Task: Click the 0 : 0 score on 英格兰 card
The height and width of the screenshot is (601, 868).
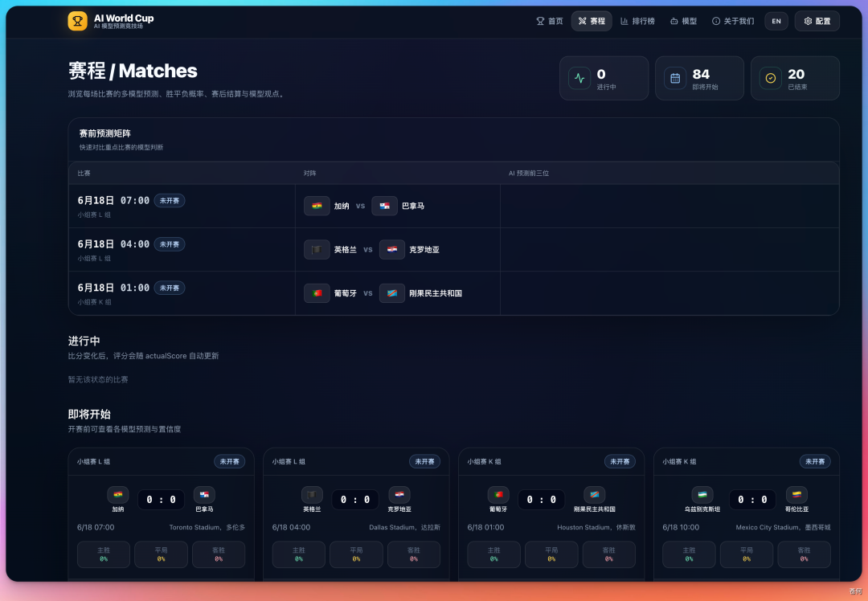Action: (355, 500)
